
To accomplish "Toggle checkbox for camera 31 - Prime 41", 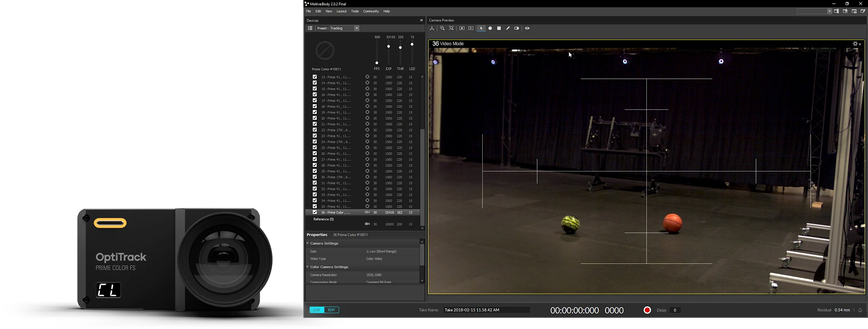I will click(x=315, y=183).
